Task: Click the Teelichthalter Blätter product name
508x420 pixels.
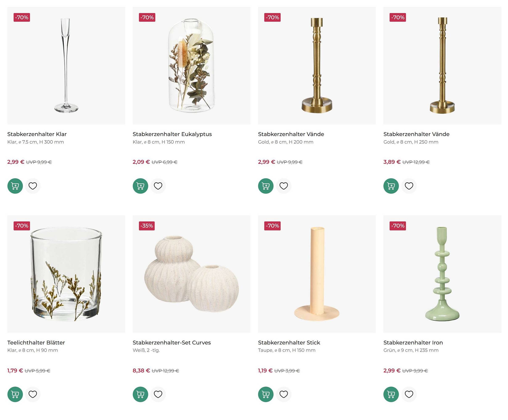Action: (36, 343)
